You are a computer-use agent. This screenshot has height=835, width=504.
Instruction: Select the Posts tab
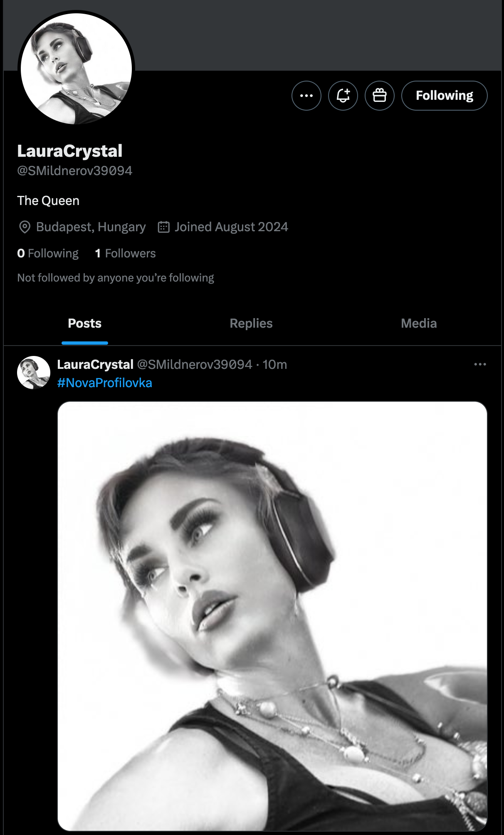point(85,324)
